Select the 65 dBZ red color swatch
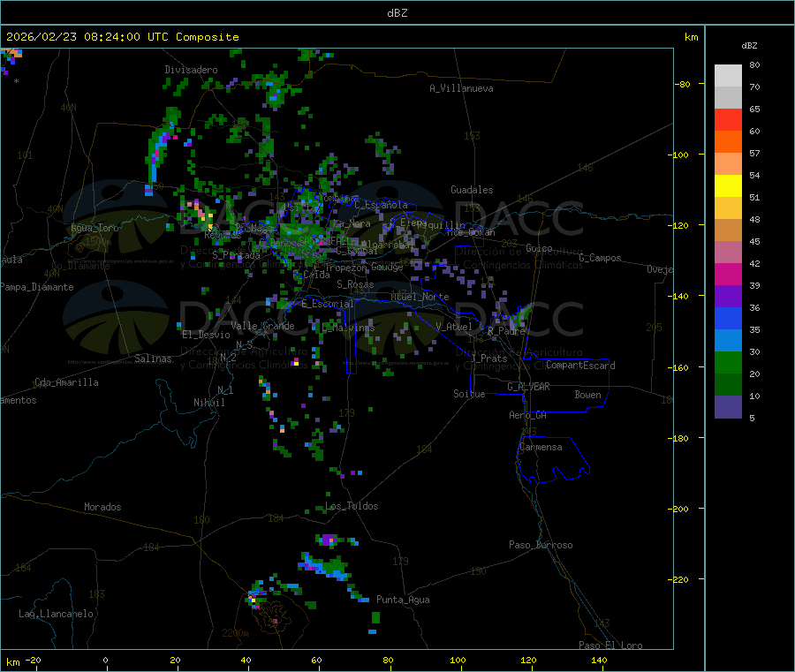 (728, 119)
